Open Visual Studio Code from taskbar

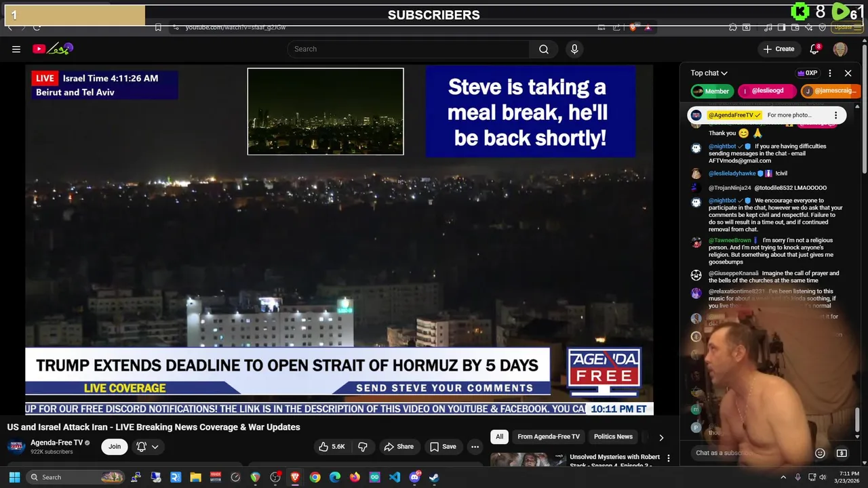(395, 477)
